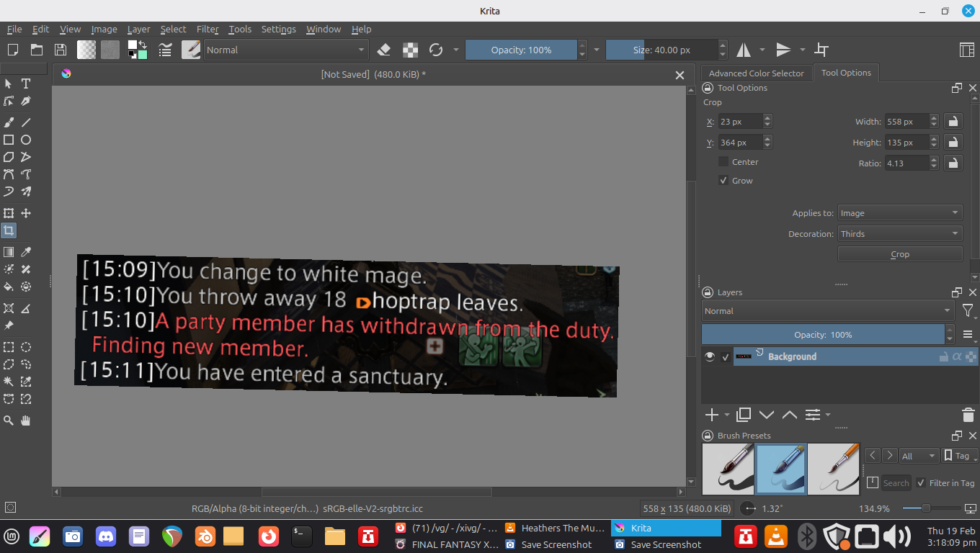This screenshot has width=980, height=553.
Task: Enable vertical mirror tool
Action: tap(783, 50)
